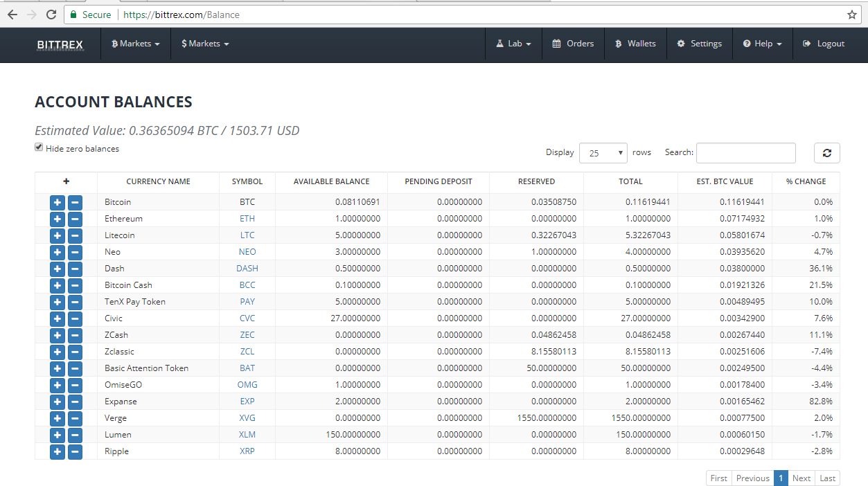The height and width of the screenshot is (486, 868).
Task: Open the Lab dropdown menu
Action: click(x=514, y=44)
